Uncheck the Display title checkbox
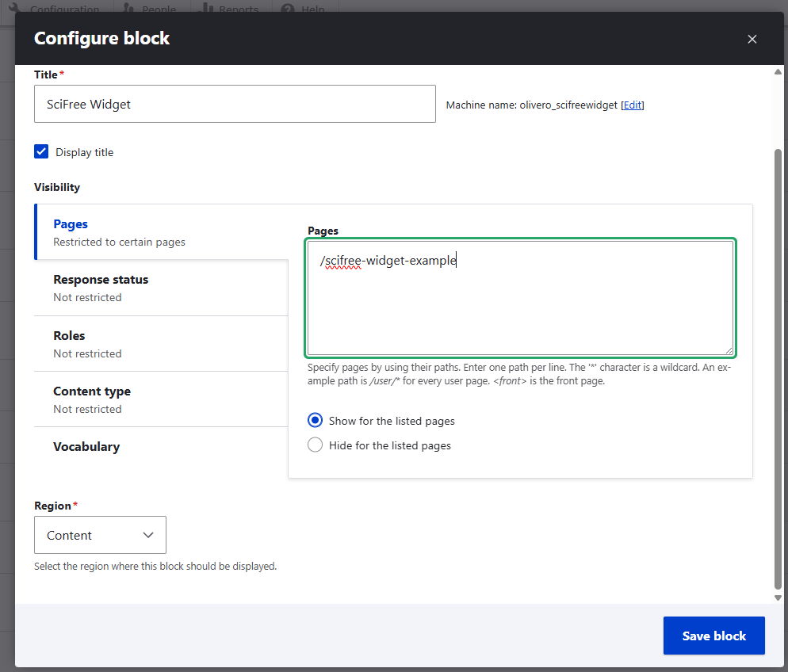Screen dimensions: 788x672 (x=40, y=151)
